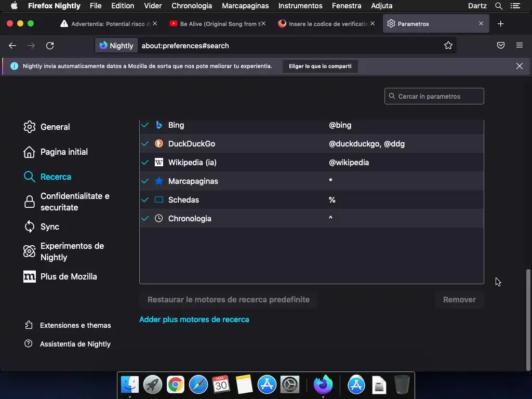Open the Apple menu
532x399 pixels.
tap(14, 5)
